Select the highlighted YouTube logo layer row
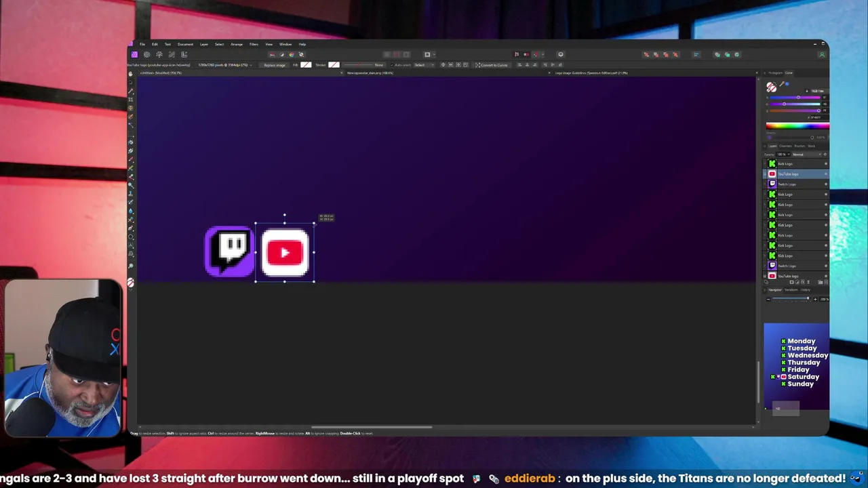Viewport: 868px width, 488px height. pos(795,174)
